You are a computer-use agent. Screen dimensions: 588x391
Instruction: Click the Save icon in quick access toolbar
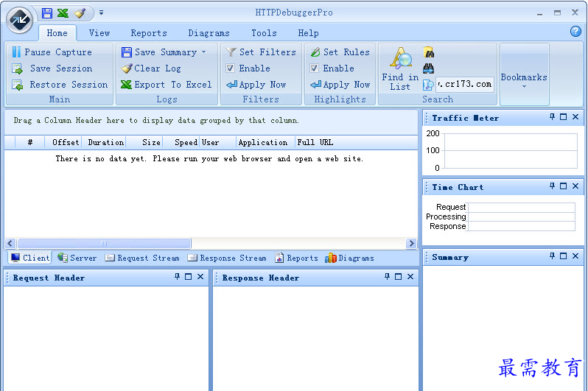click(47, 13)
